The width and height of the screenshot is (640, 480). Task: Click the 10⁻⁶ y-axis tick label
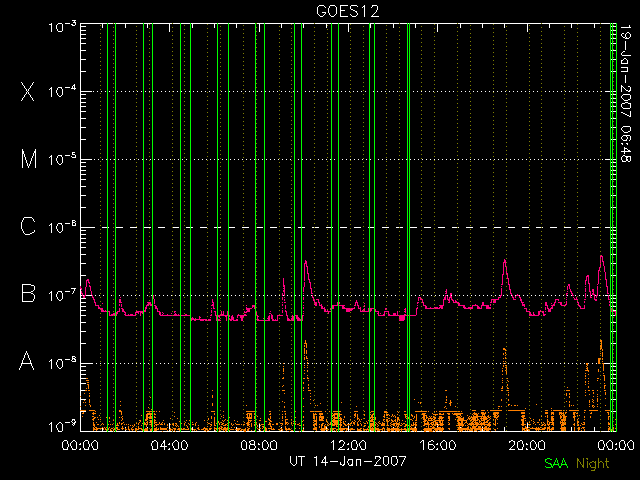point(62,227)
